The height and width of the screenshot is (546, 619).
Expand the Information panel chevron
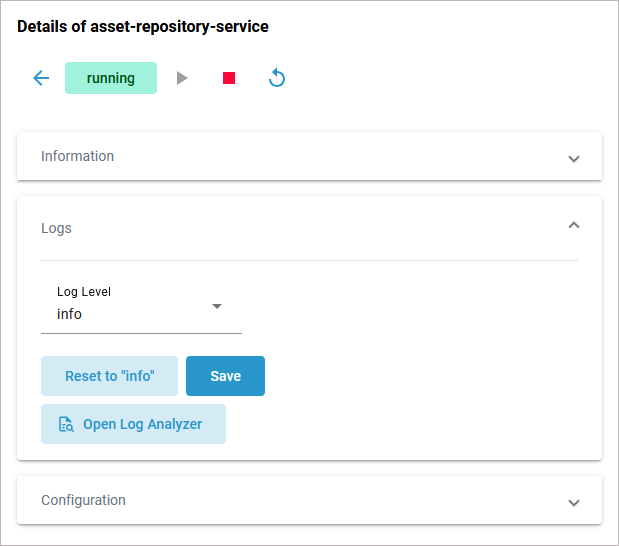click(x=574, y=158)
